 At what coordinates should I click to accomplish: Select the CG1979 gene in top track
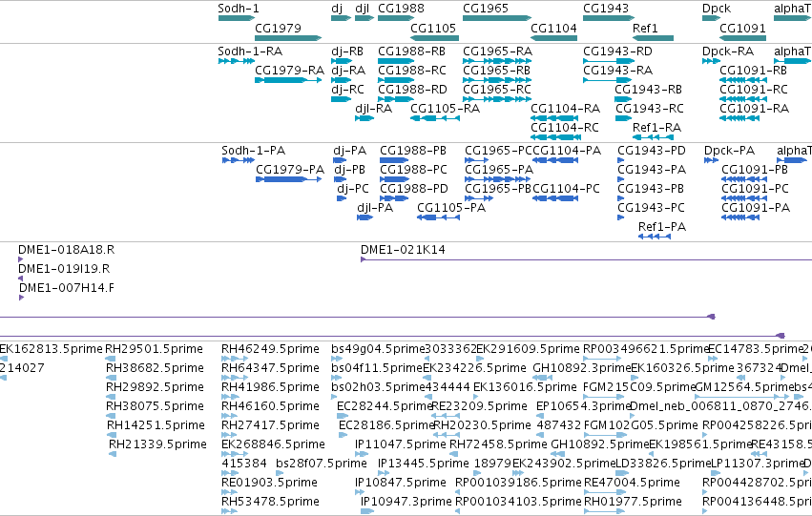288,38
